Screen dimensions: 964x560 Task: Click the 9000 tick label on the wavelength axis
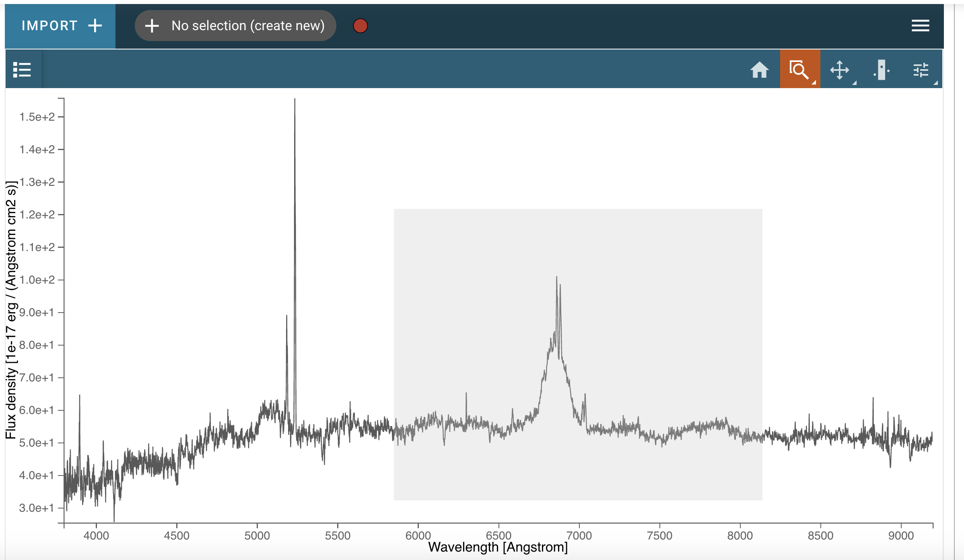pos(901,535)
